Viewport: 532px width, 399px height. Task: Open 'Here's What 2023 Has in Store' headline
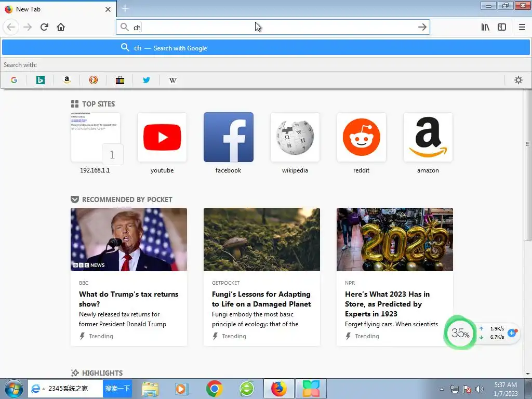pyautogui.click(x=387, y=304)
